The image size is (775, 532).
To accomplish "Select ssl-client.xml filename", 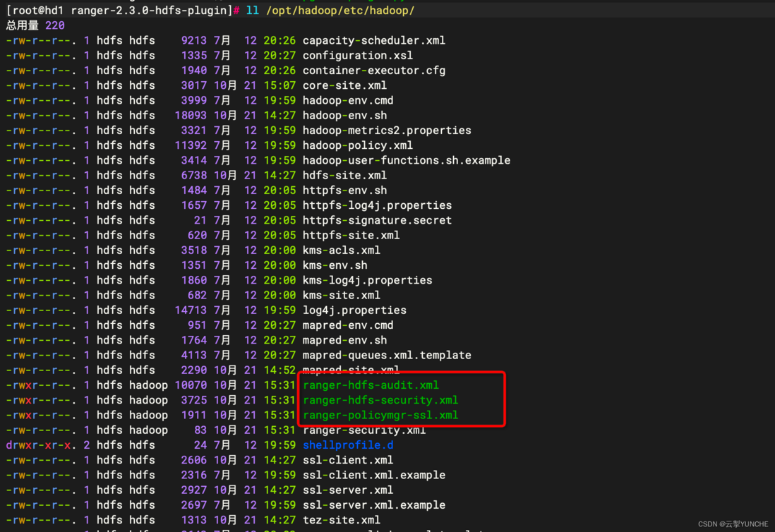I will (348, 460).
